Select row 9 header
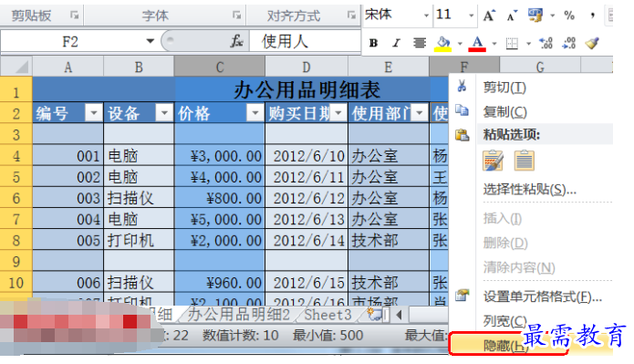634x364 pixels. pos(16,261)
